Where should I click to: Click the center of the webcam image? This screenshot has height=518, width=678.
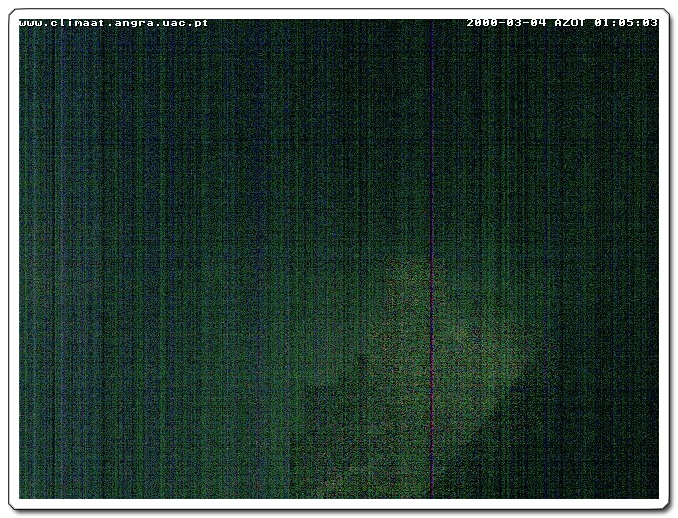coord(339,258)
